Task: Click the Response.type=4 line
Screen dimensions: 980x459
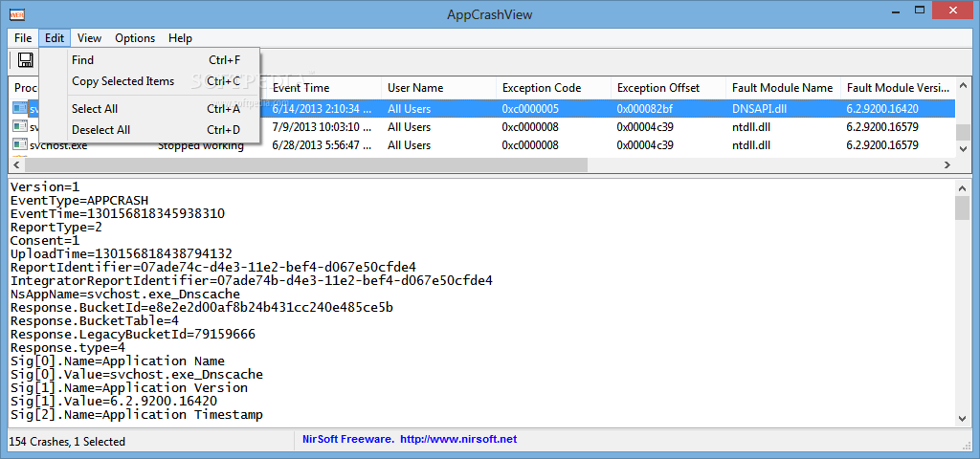Action: pos(68,348)
